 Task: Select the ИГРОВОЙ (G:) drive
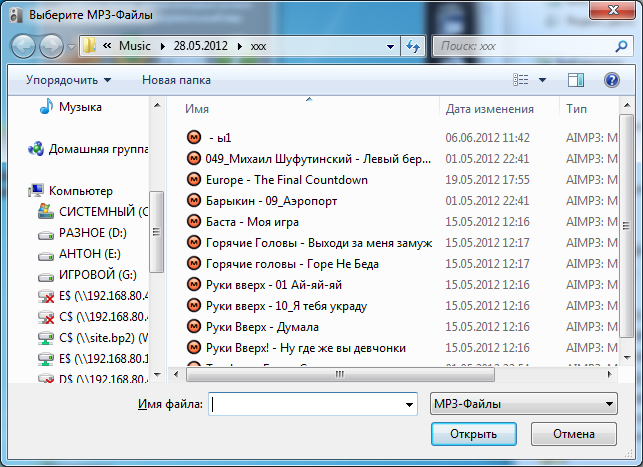tap(98, 275)
